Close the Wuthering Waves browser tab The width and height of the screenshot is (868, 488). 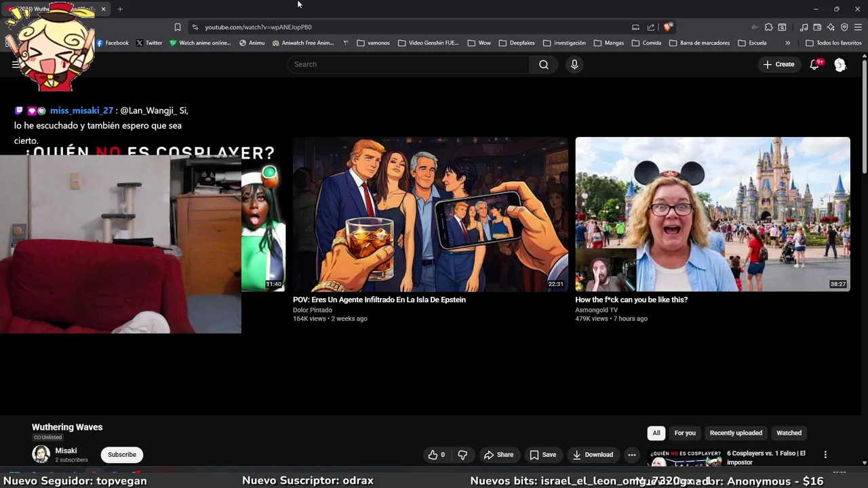(x=103, y=9)
